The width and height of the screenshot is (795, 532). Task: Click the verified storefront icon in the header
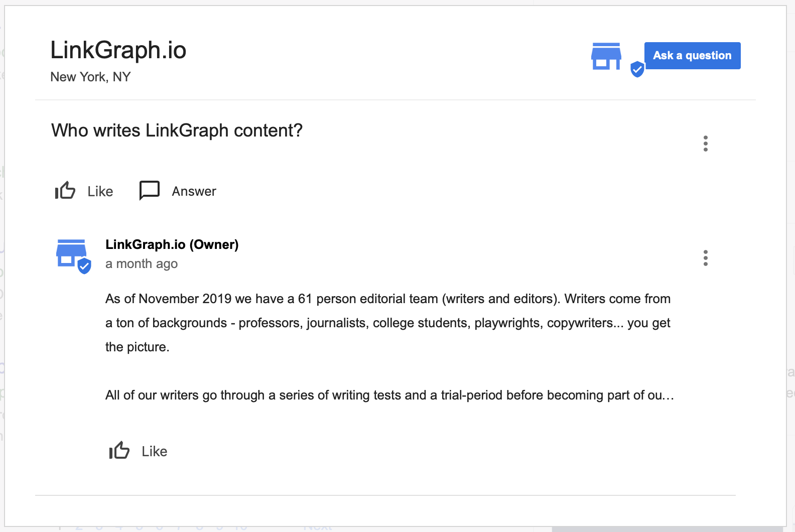[617, 60]
